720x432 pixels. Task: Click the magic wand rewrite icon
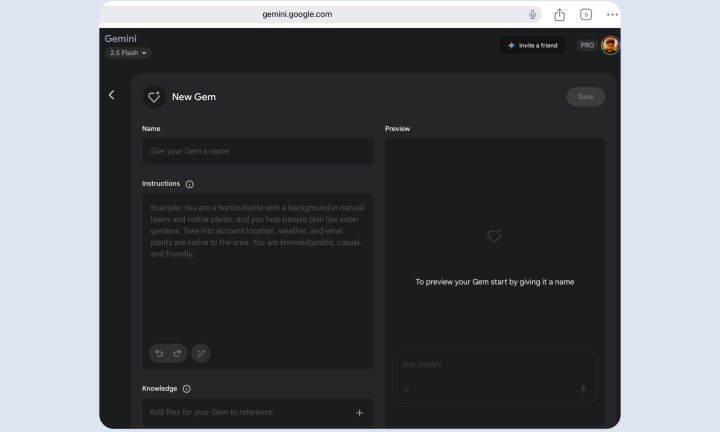pos(201,353)
